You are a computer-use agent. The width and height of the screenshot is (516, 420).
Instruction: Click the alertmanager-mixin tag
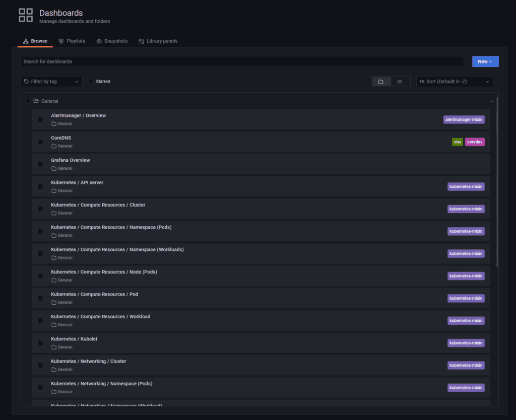pos(464,119)
